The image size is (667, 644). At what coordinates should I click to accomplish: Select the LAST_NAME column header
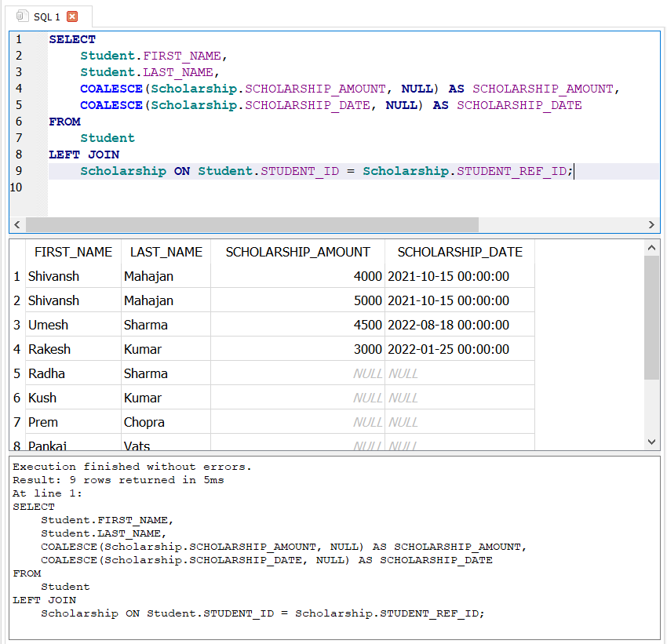coord(166,252)
